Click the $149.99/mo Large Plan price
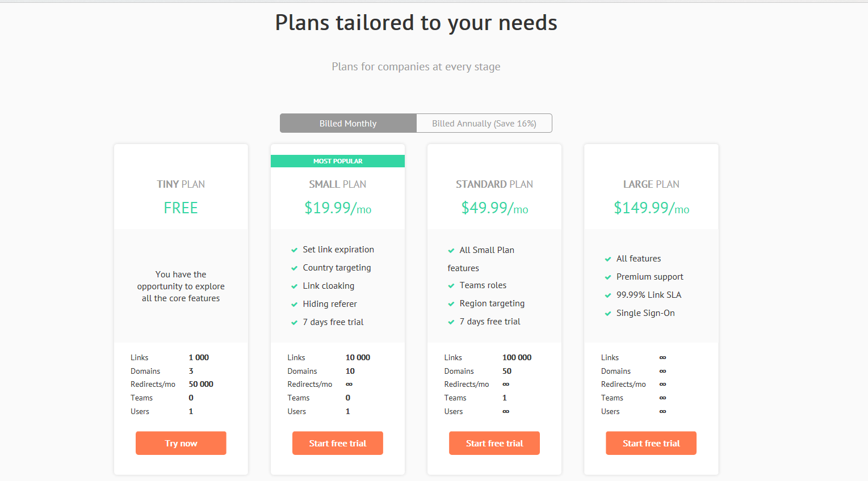 [x=651, y=208]
